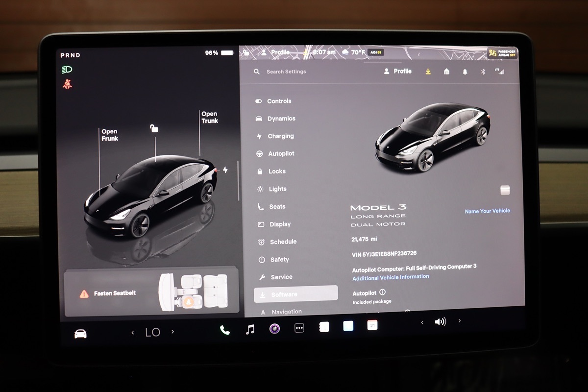Viewport: 588px width, 392px height.
Task: Tap the yellow software download icon
Action: click(428, 72)
